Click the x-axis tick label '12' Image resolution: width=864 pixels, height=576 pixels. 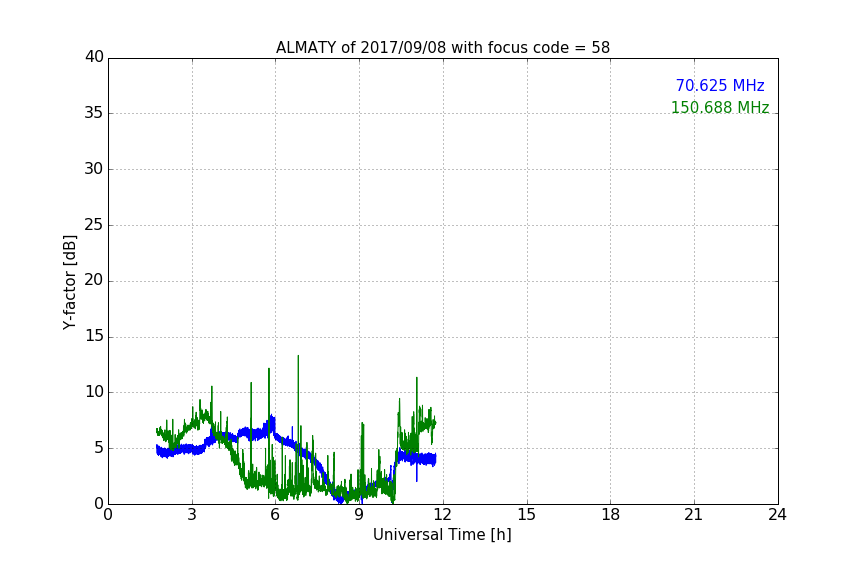tap(442, 515)
